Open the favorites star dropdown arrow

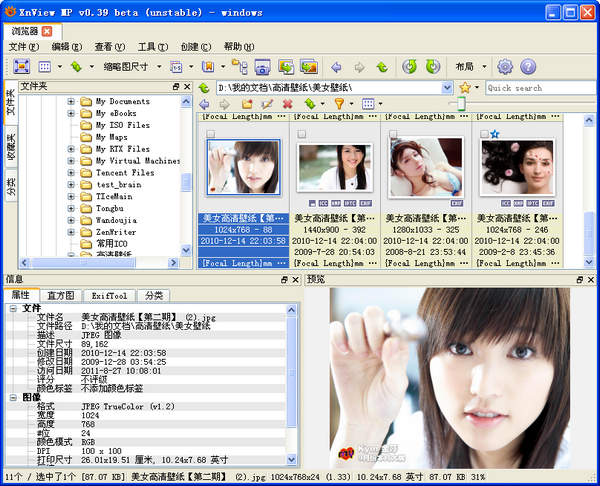477,88
